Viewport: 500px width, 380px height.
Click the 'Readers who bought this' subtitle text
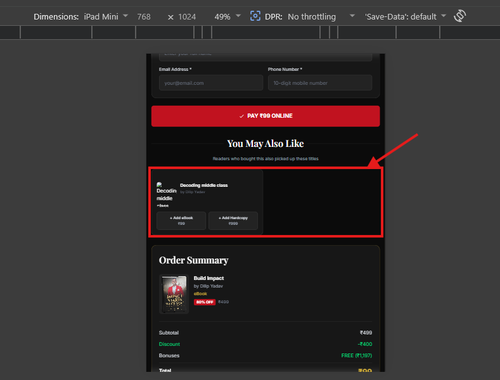265,159
